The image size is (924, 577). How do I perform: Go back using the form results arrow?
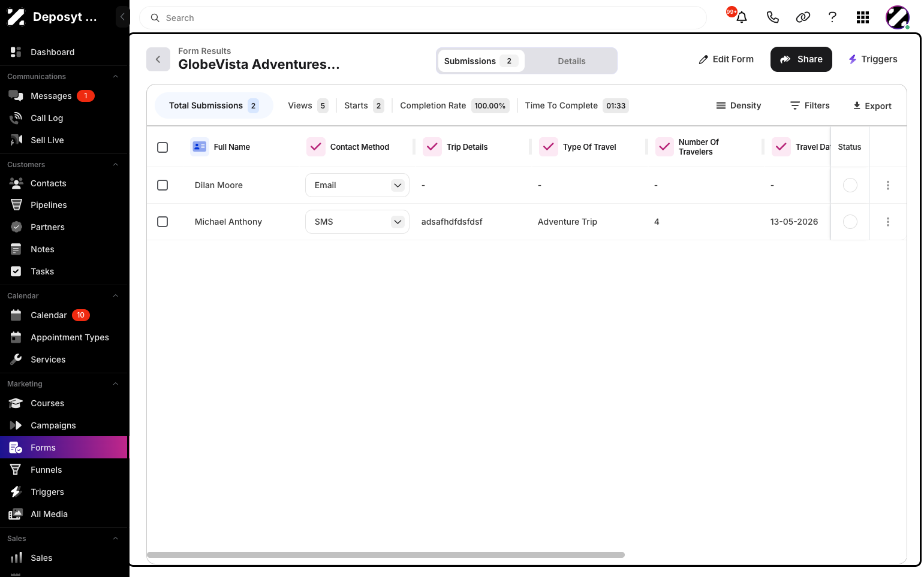158,59
